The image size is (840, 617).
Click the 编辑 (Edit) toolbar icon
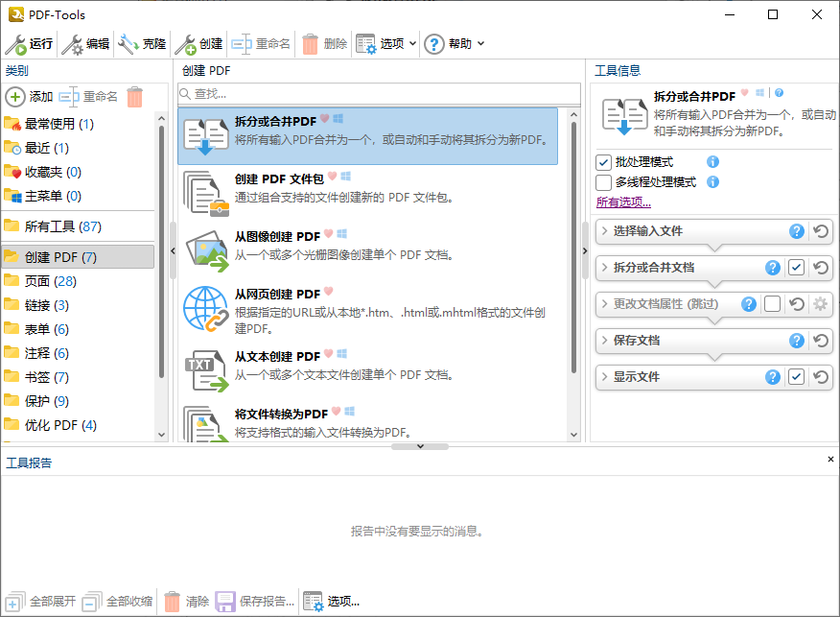click(72, 43)
